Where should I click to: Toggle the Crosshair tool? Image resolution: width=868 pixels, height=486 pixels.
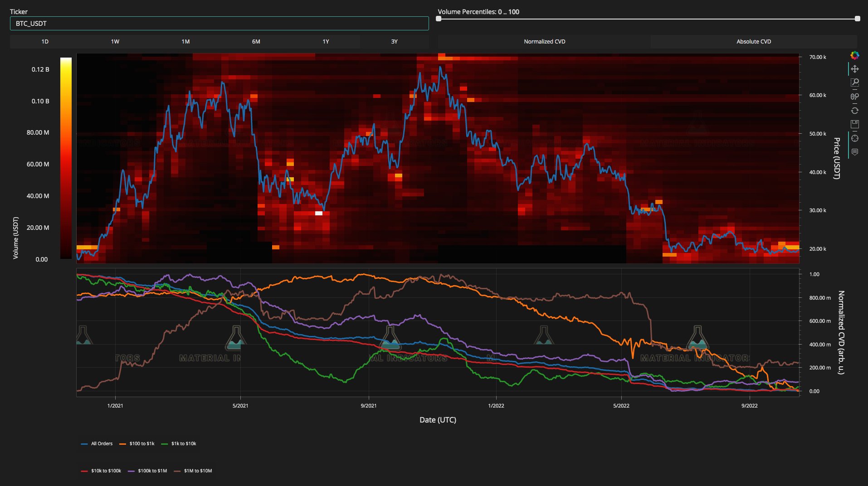click(854, 138)
